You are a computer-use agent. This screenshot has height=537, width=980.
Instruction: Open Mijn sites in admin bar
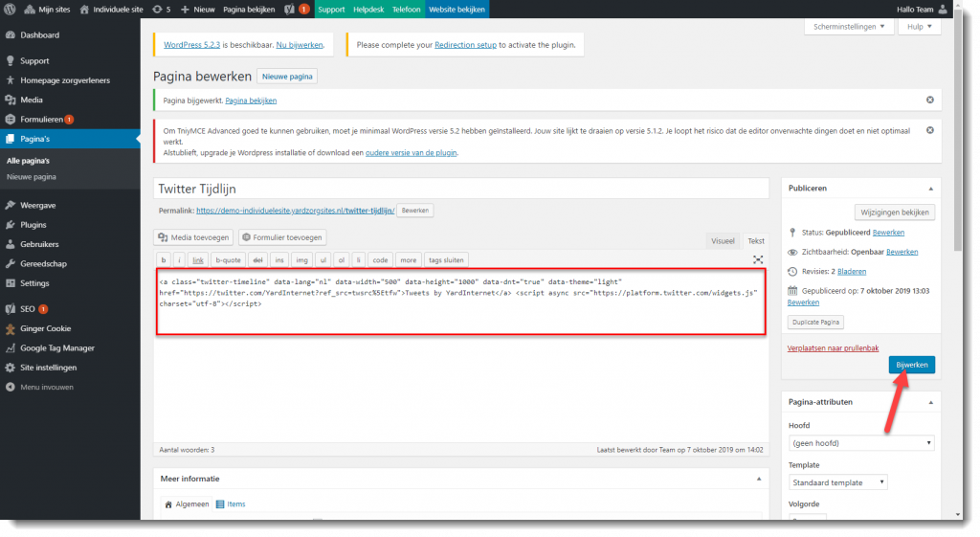point(48,10)
